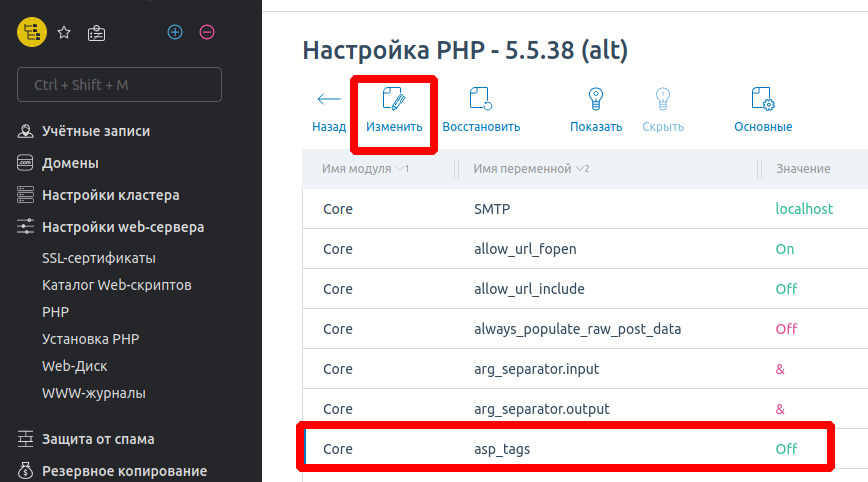Open SSL-сертификаты menu item

[99, 258]
